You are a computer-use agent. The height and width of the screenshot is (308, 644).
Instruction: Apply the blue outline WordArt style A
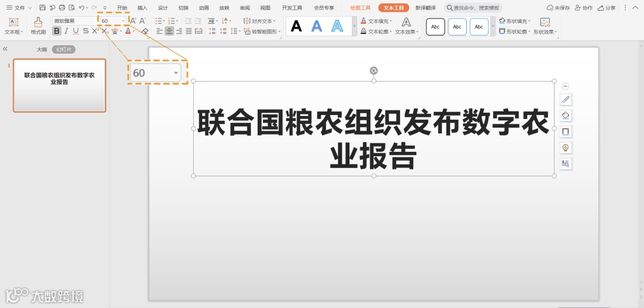pyautogui.click(x=337, y=26)
